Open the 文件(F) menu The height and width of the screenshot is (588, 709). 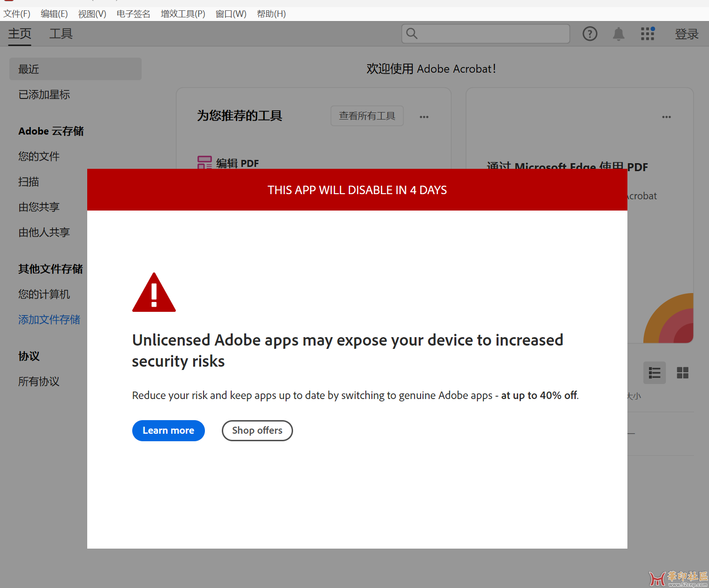(x=17, y=14)
